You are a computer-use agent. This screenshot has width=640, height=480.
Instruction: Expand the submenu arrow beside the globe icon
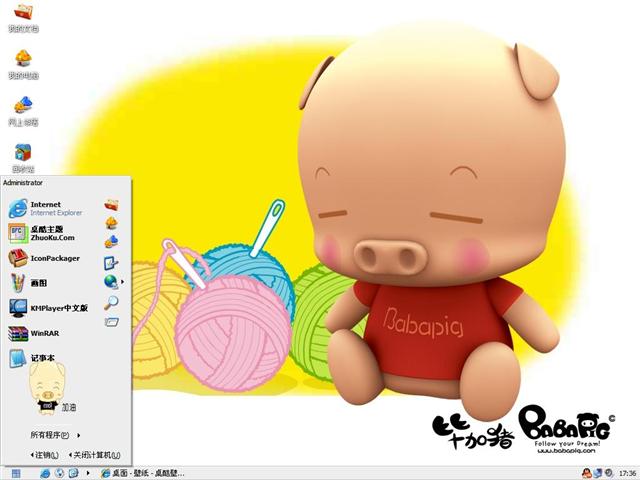click(x=122, y=282)
